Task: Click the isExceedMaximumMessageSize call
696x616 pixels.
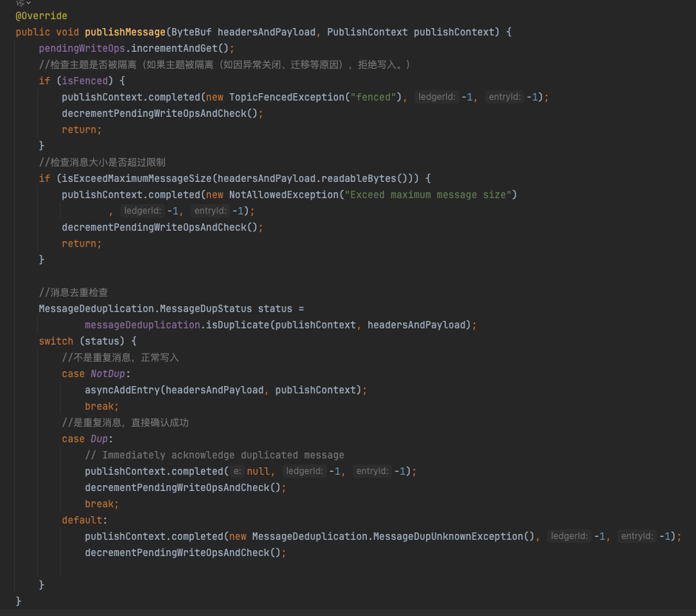Action: (137, 178)
